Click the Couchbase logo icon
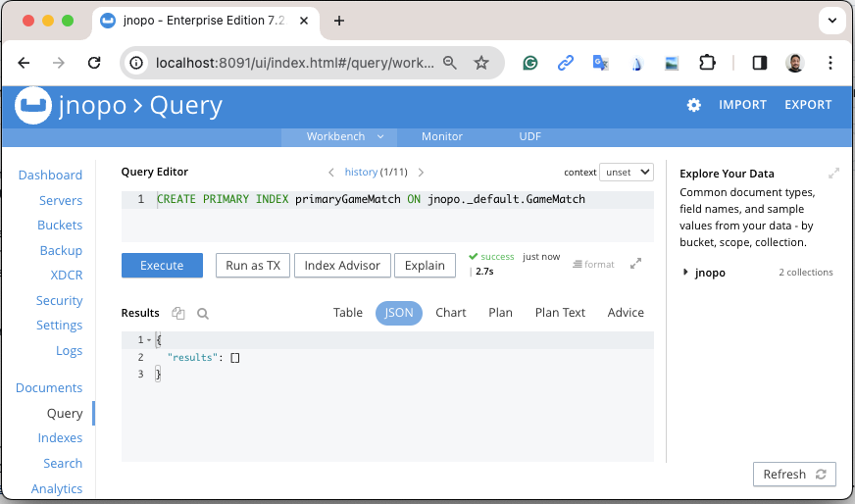This screenshot has width=855, height=504. (x=33, y=105)
